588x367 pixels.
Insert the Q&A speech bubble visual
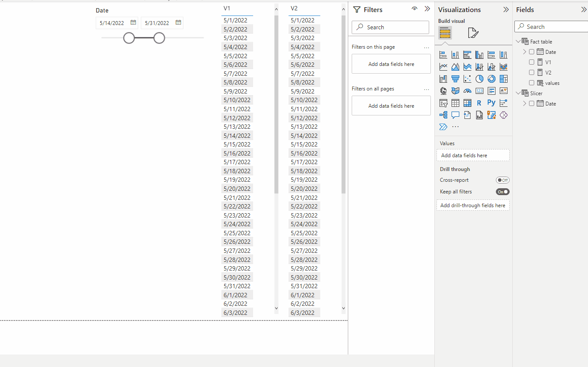point(455,115)
